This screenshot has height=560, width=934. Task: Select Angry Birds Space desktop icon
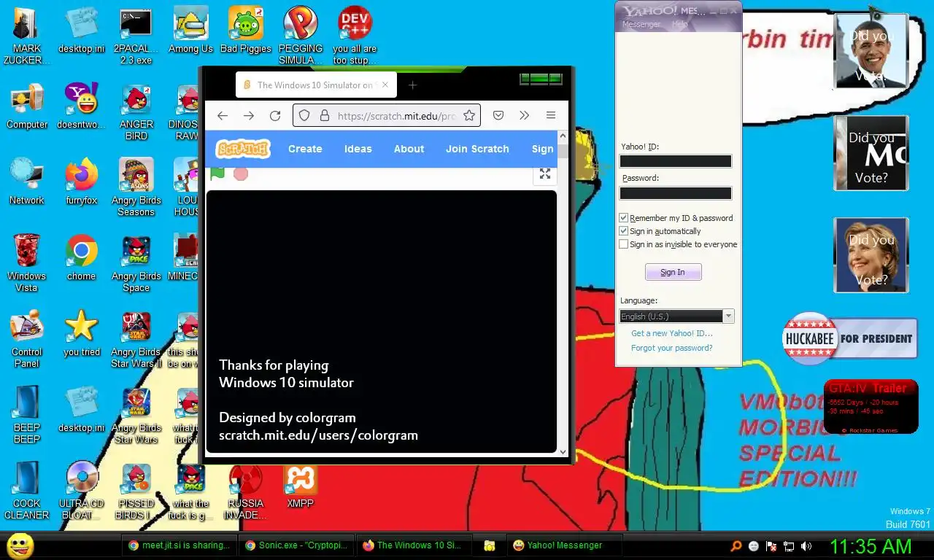click(x=136, y=262)
